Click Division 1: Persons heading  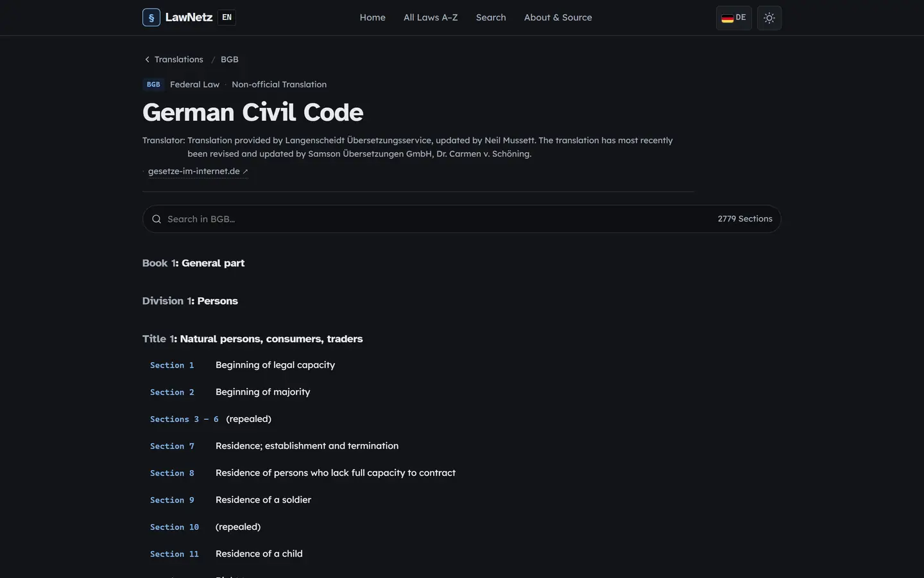point(190,301)
